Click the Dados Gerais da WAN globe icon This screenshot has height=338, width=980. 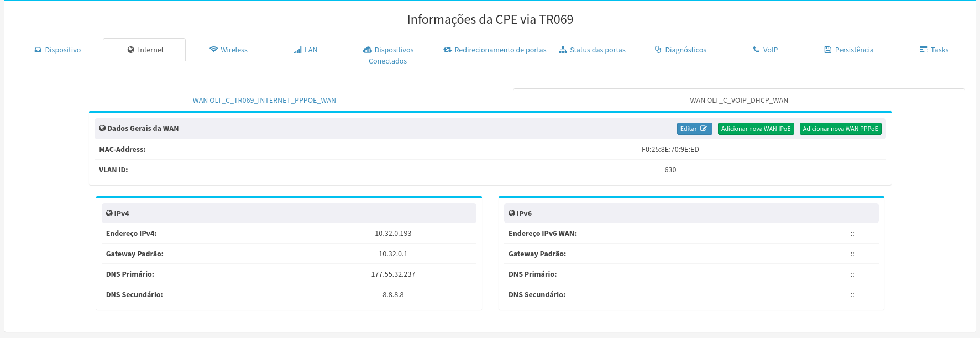102,128
